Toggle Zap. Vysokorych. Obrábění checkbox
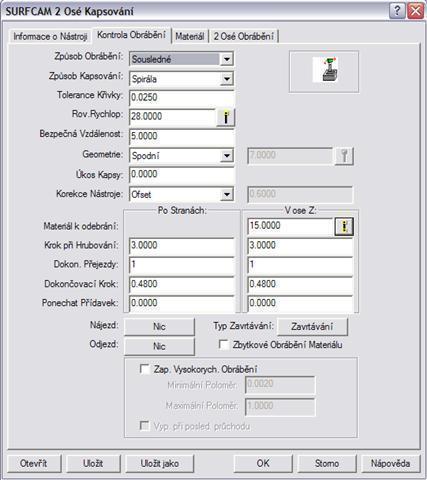The height and width of the screenshot is (480, 427). pos(145,369)
